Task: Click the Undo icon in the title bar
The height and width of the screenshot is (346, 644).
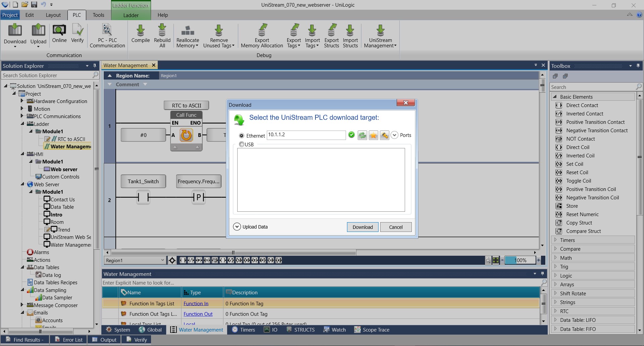Action: click(43, 5)
